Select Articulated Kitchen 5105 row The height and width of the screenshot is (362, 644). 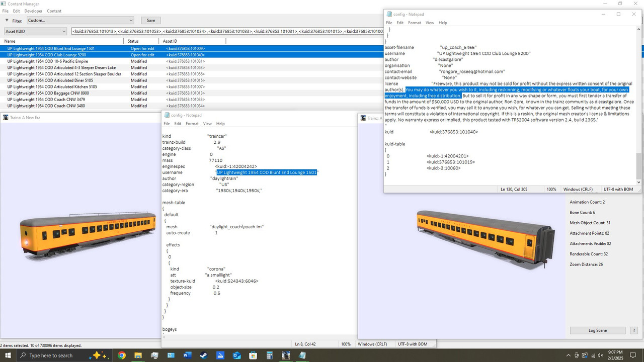point(191,87)
